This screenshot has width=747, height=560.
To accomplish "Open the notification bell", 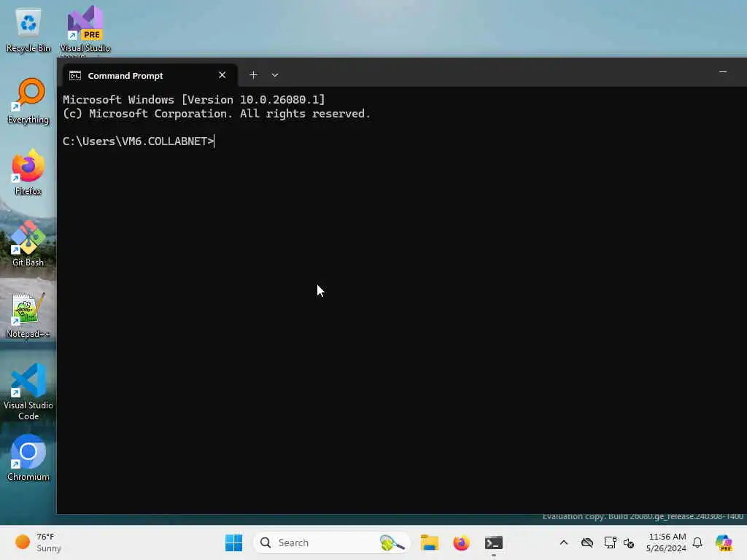I will pos(697,542).
